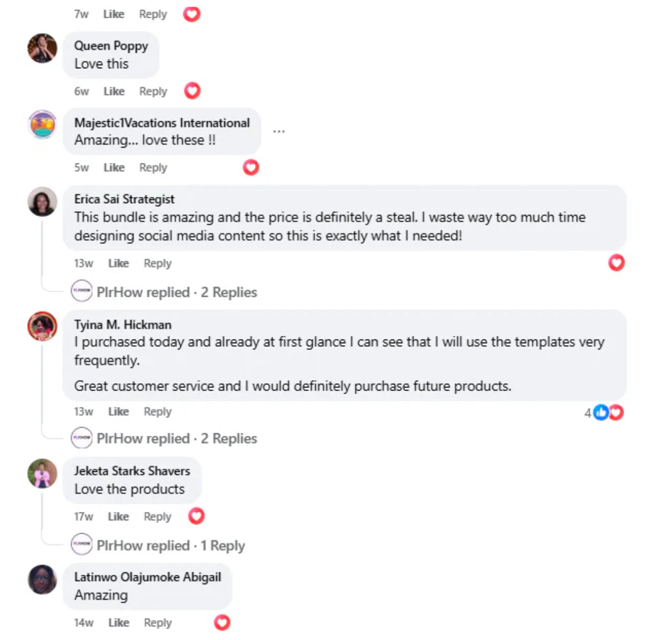Click heart reaction on Jeketa Starks Shavers comment

[x=196, y=516]
